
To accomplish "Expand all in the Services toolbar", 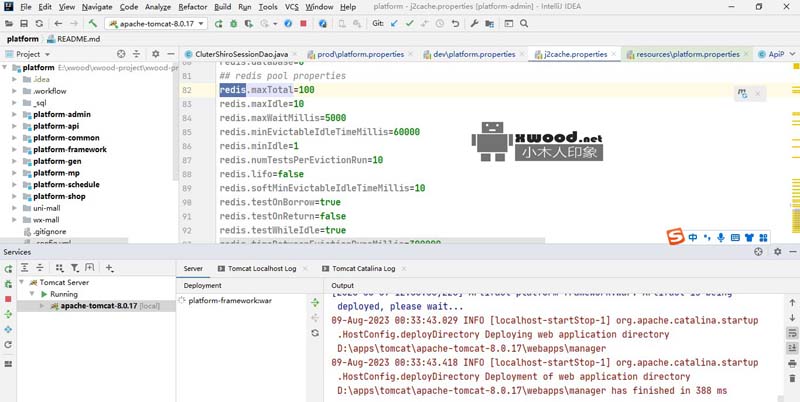I will pyautogui.click(x=24, y=268).
